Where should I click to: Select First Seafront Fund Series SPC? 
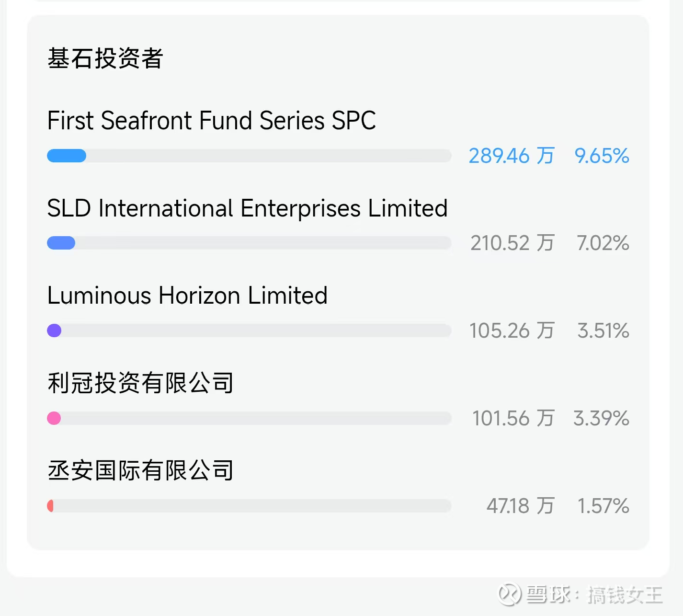click(211, 120)
